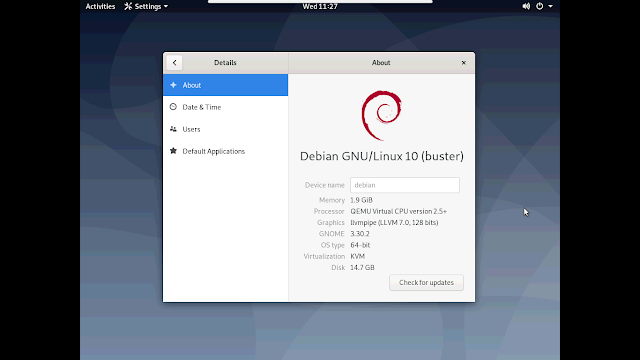Click the QEMU Virtual CPU version 2.5+ text

click(x=398, y=211)
